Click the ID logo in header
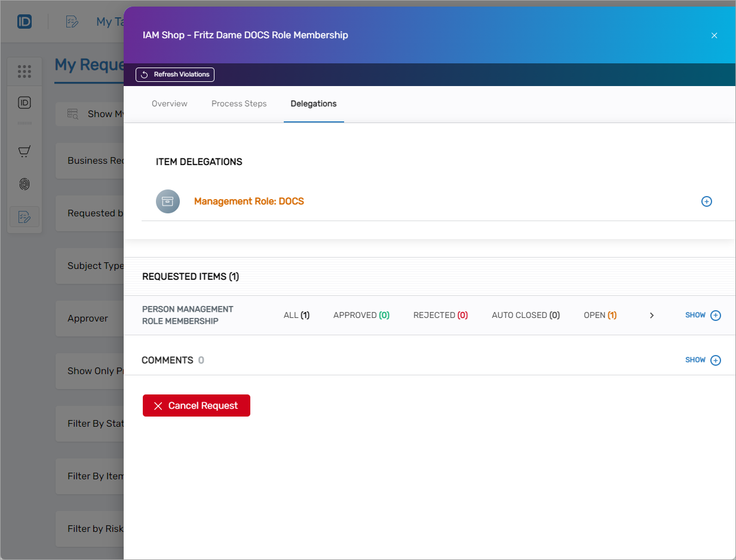Viewport: 736px width, 560px height. tap(24, 22)
